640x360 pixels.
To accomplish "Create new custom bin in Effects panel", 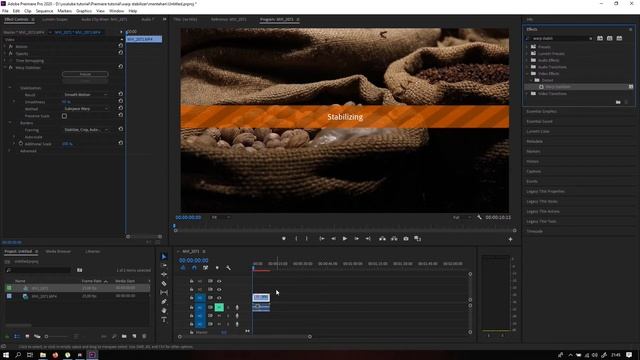I will (618, 102).
